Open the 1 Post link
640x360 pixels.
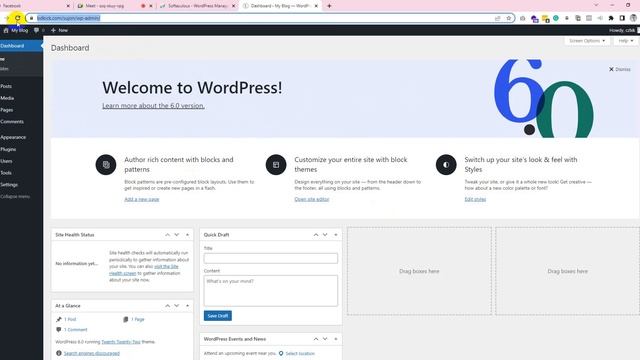(x=70, y=319)
